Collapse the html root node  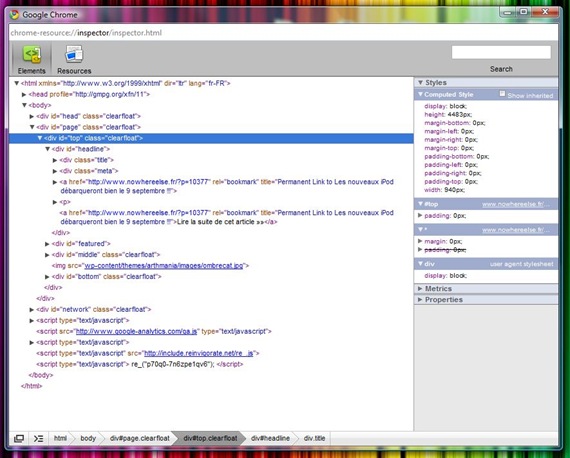pos(16,83)
